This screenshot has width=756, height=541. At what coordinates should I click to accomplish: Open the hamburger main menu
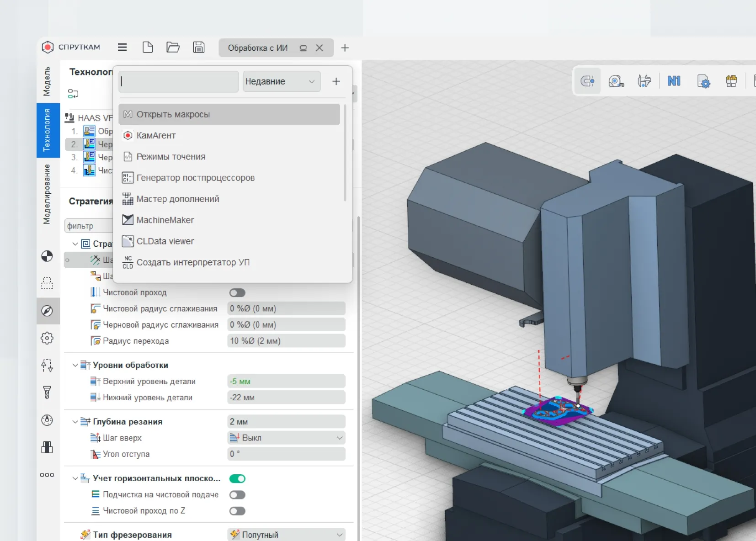(122, 48)
